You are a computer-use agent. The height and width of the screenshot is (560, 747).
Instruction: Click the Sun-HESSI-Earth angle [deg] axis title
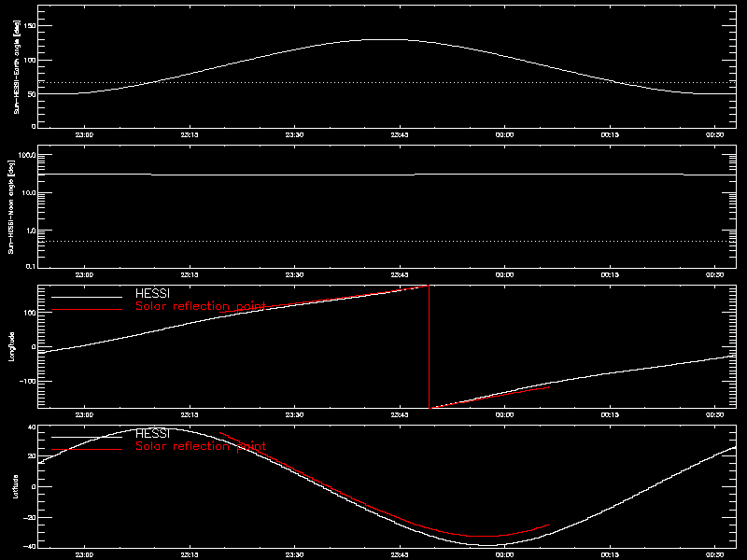point(17,67)
